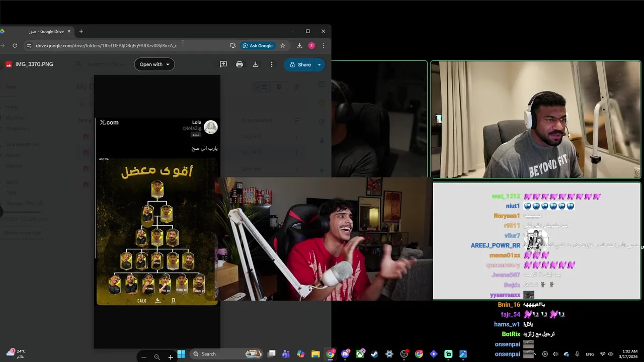
Task: Click chat username hams_w1
Action: (507, 324)
